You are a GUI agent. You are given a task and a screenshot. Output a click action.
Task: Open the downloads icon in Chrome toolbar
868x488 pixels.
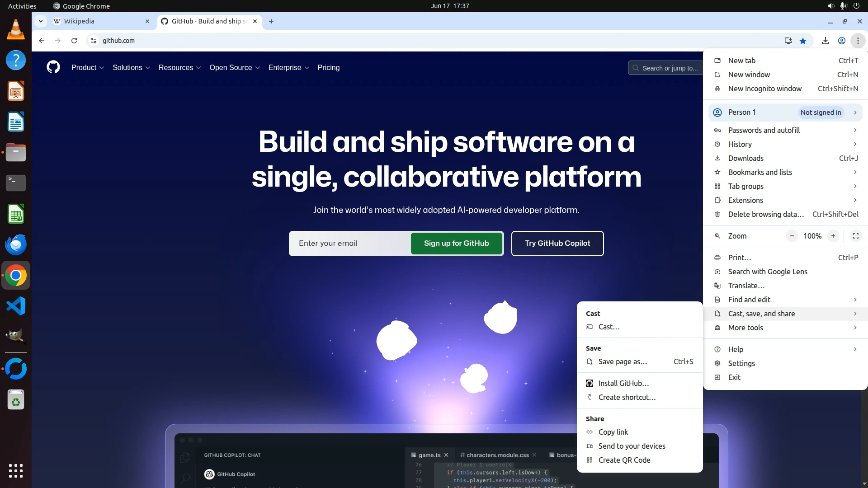coord(825,41)
